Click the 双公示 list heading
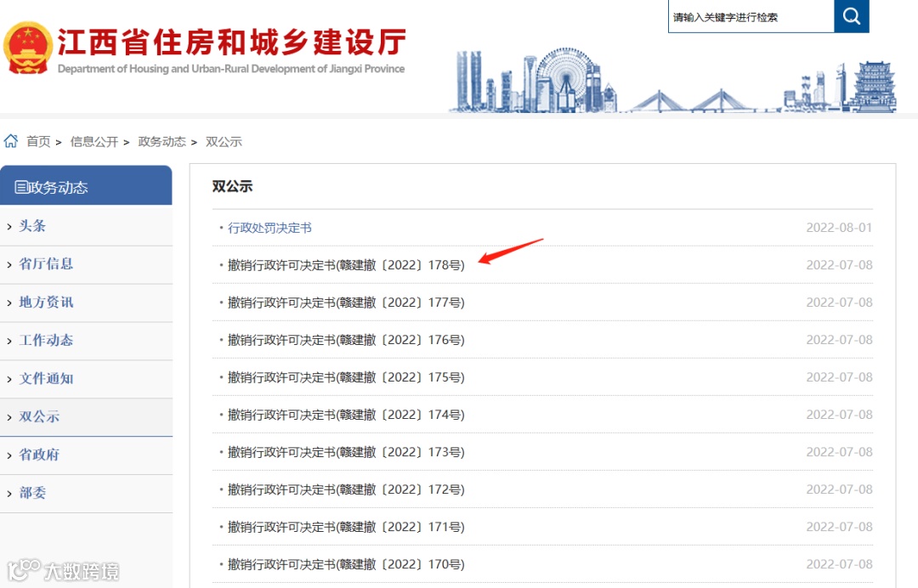 pos(232,187)
